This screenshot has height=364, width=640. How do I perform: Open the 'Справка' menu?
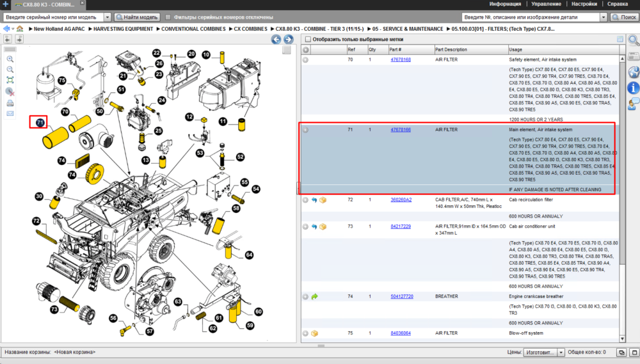tap(618, 4)
